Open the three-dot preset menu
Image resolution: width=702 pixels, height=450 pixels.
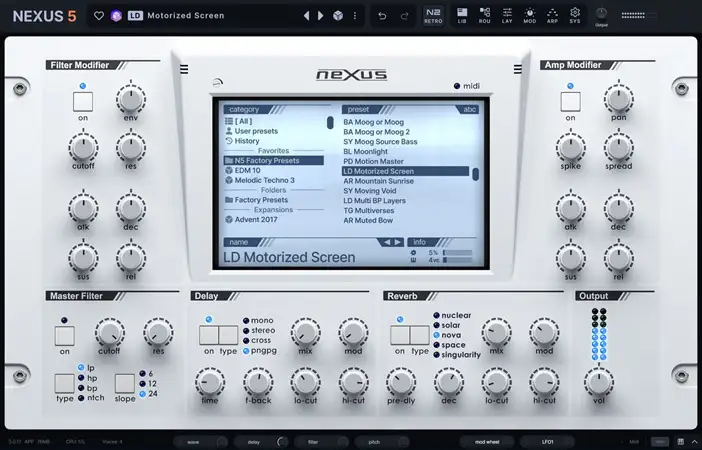tap(355, 16)
